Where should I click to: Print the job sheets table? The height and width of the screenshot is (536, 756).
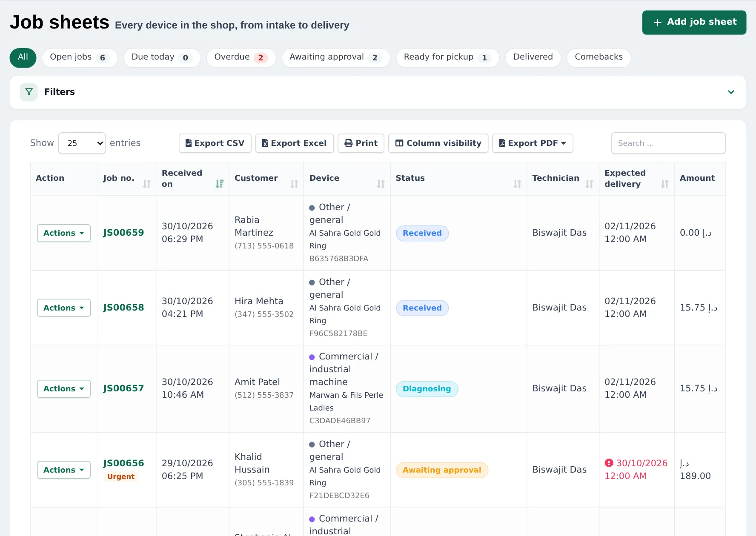coord(361,143)
